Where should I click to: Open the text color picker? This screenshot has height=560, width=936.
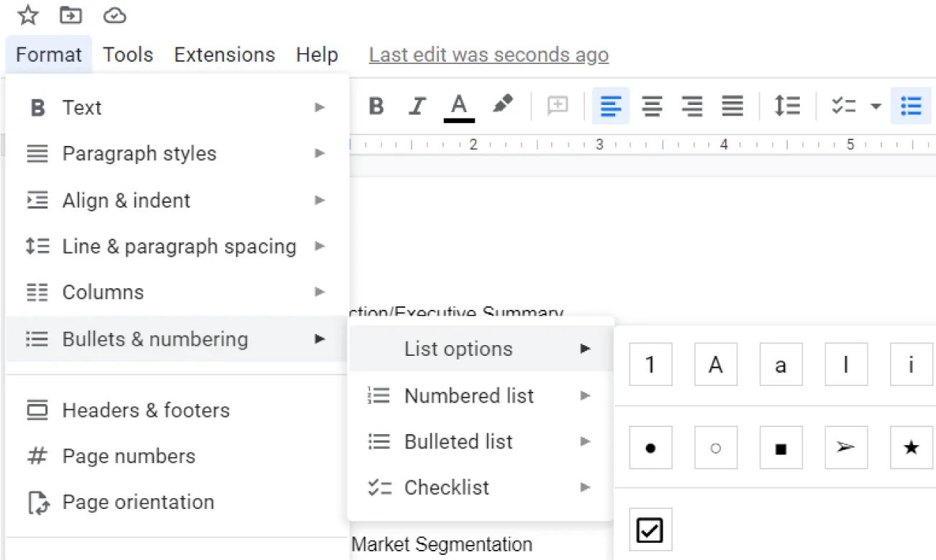pos(458,106)
